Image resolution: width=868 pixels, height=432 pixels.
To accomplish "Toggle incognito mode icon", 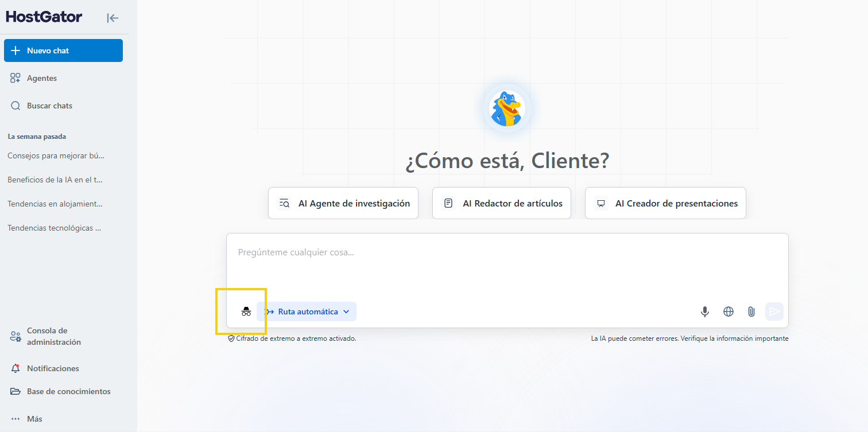I will [246, 312].
